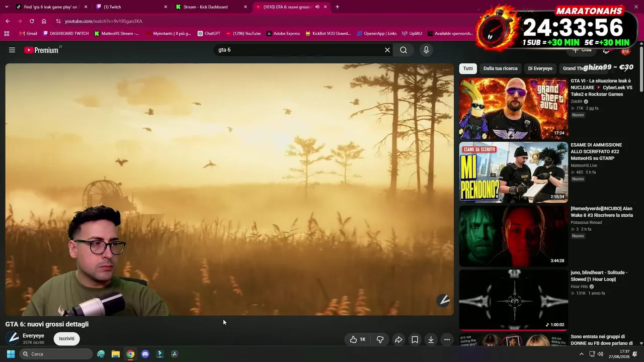The image size is (644, 362).
Task: View site information icon in address bar
Action: coord(58,21)
